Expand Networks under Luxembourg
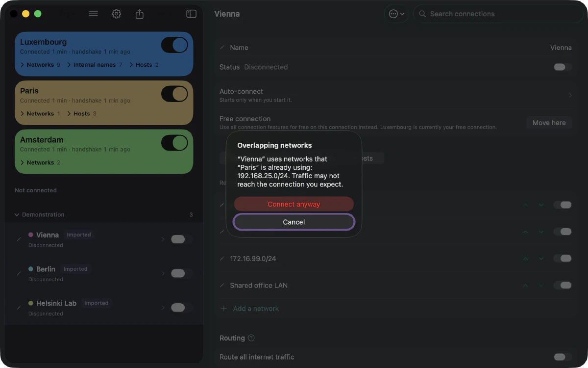588x368 pixels. [x=40, y=65]
